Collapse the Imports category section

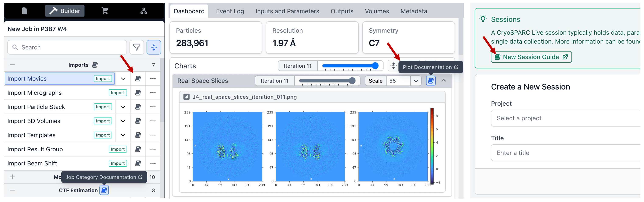pyautogui.click(x=13, y=65)
